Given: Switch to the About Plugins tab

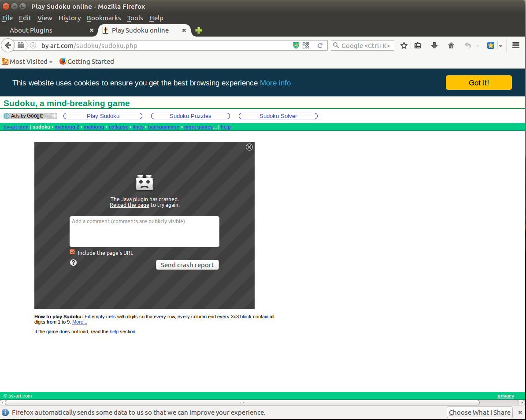Looking at the screenshot, I should [x=31, y=30].
